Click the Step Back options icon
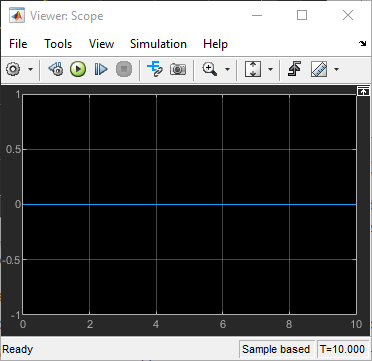The height and width of the screenshot is (361, 372). 56,69
